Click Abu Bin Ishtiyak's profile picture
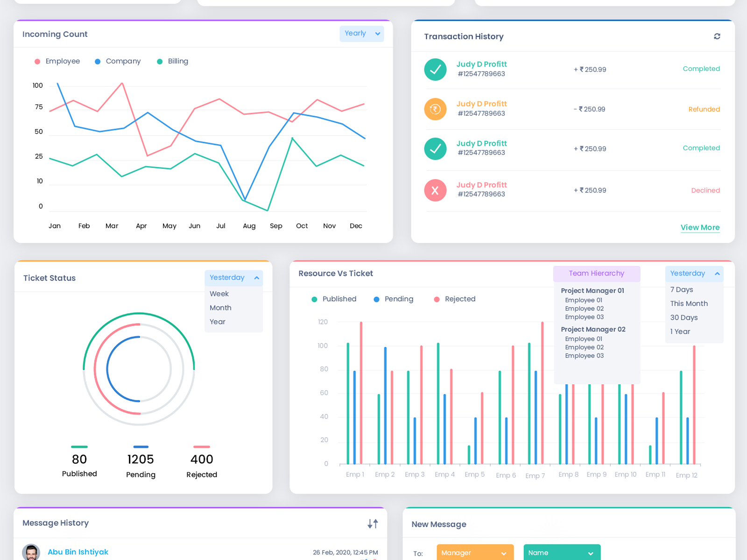Viewport: 747px width, 560px height. (x=32, y=552)
